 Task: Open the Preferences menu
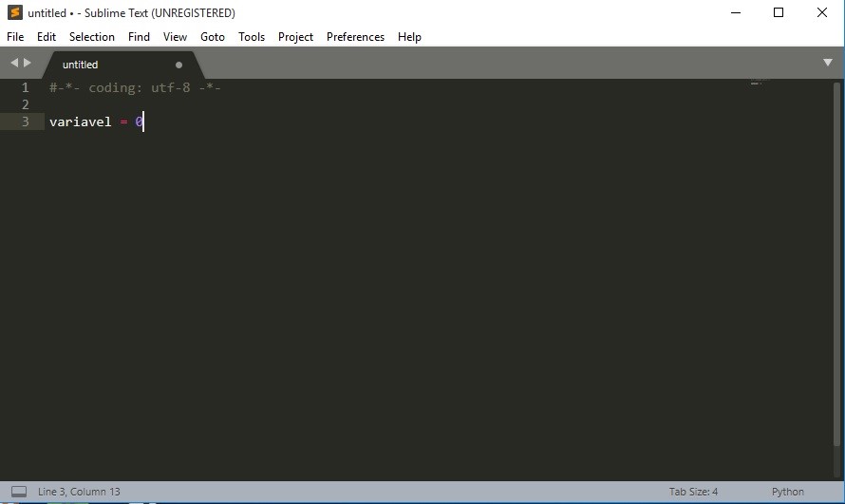355,37
